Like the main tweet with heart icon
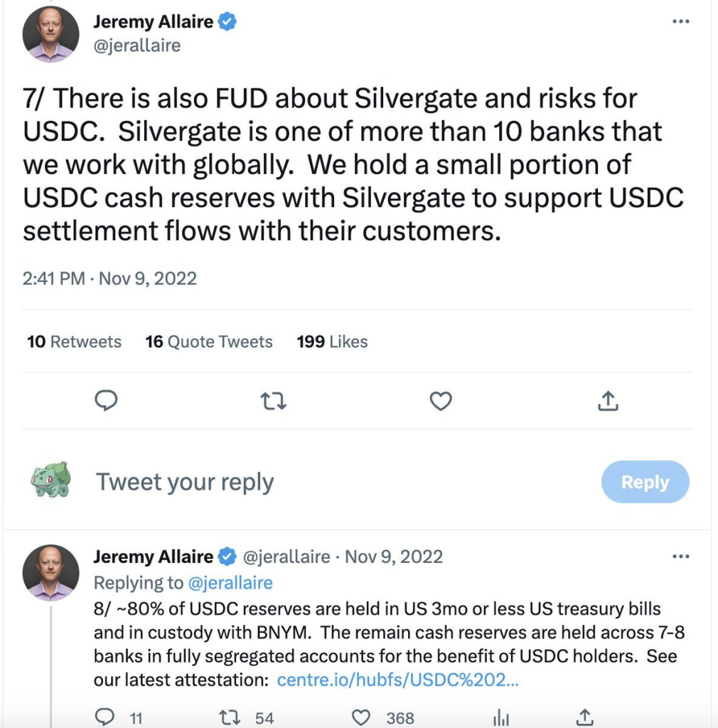The height and width of the screenshot is (728, 718). [441, 401]
